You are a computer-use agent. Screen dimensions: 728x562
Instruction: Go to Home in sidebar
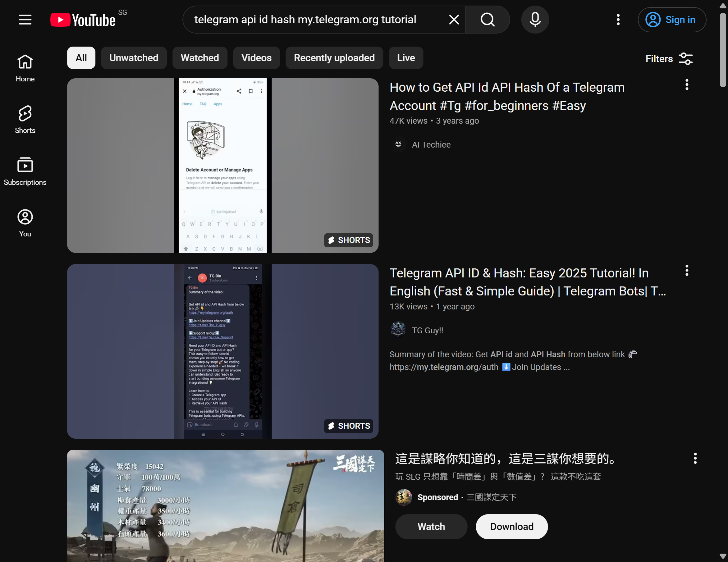25,68
